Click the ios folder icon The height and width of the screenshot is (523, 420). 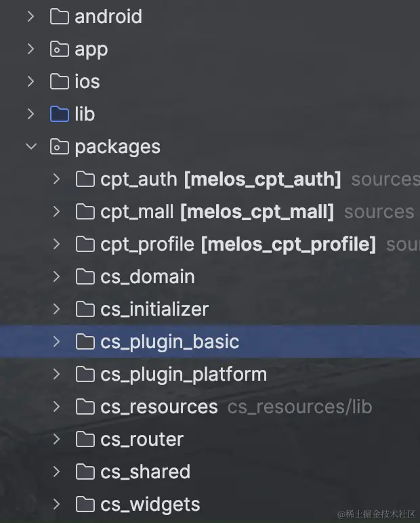coord(60,81)
